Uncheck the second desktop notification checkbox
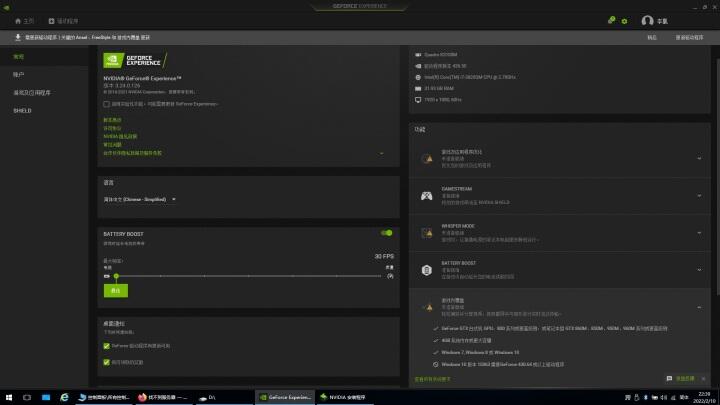The image size is (720, 405). coord(107,362)
